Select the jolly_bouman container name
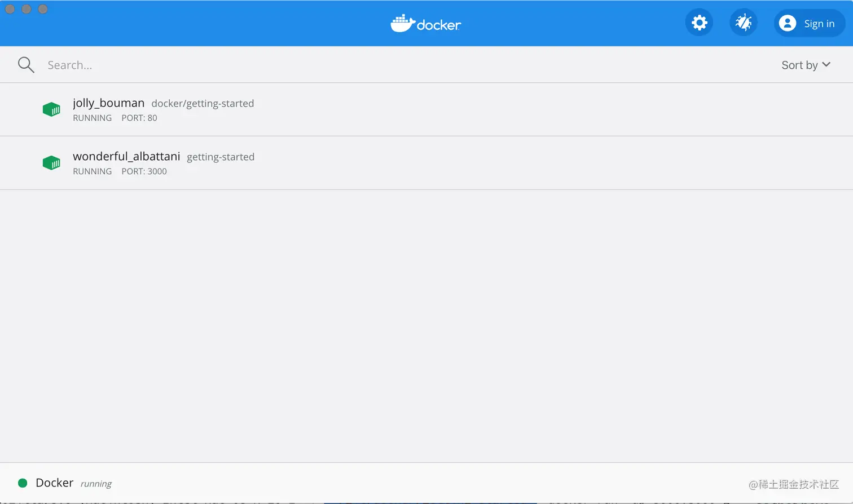 pyautogui.click(x=108, y=103)
